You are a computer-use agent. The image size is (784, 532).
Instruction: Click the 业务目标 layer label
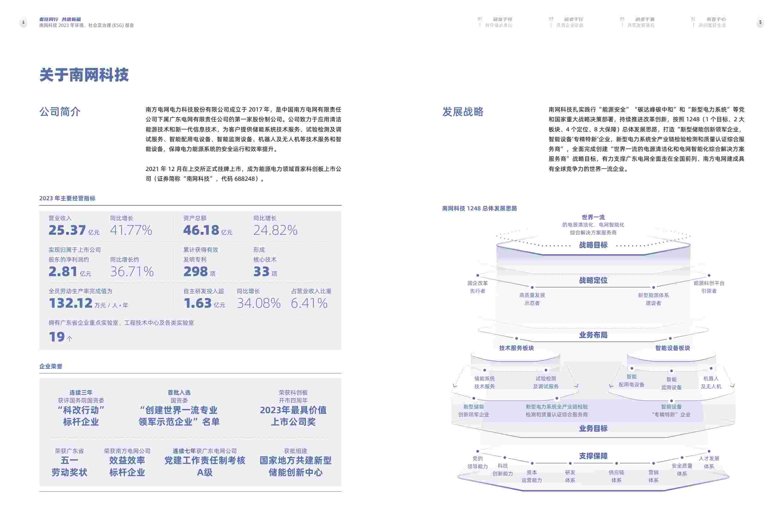tap(593, 428)
